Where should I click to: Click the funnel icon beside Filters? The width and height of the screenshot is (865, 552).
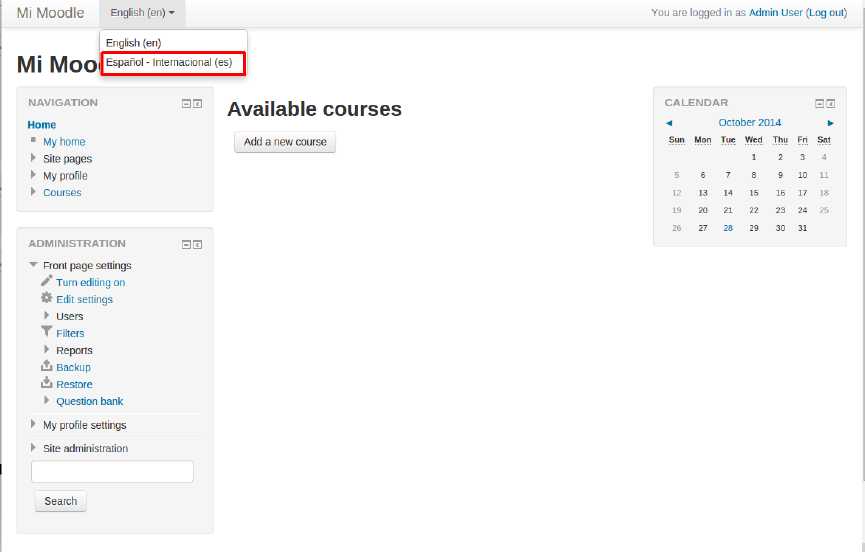pos(46,332)
